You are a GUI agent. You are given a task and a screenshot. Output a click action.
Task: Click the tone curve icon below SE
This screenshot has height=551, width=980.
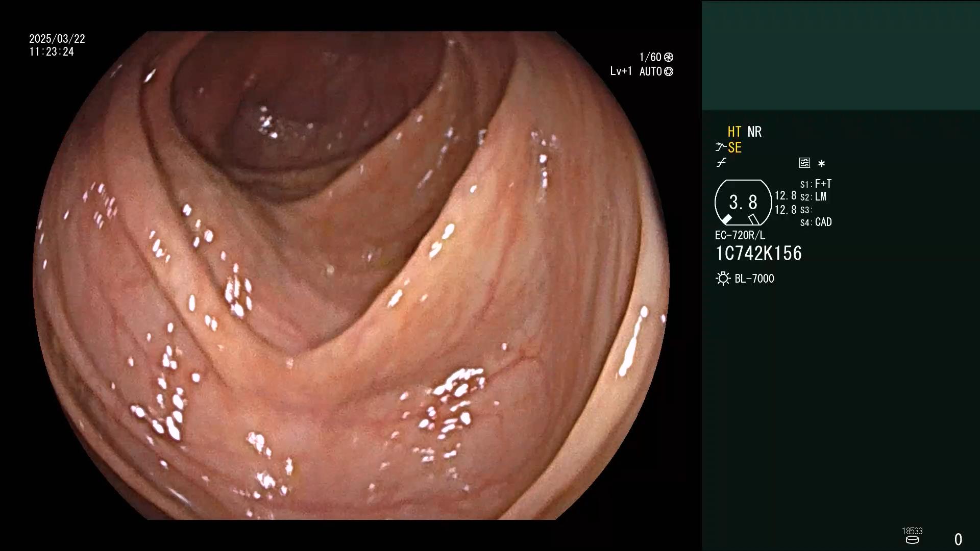[721, 163]
